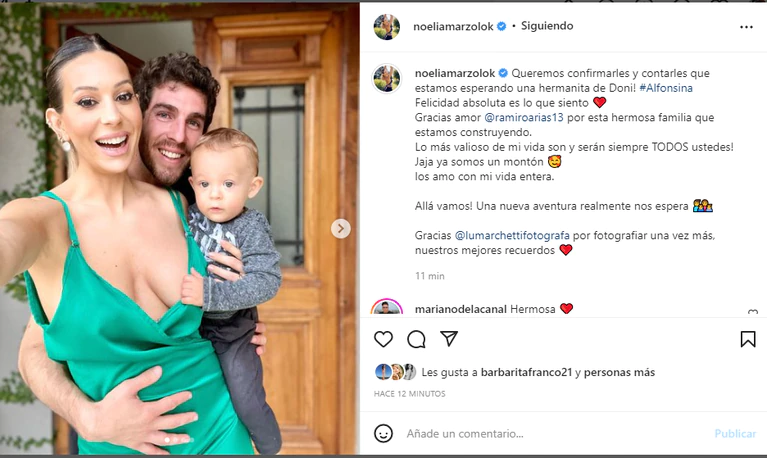Like marianodelacanal's comment with the small heart
Viewport: 767px width, 458px height.
coord(753,312)
